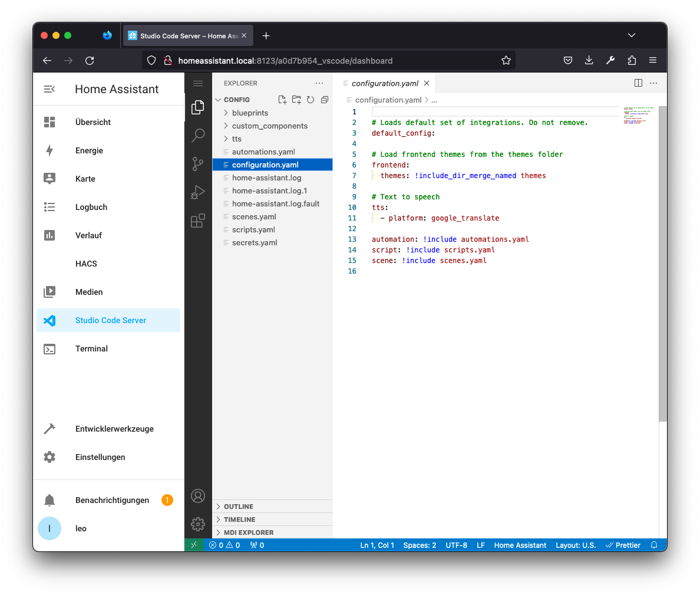Change end of line sequence LF
The height and width of the screenshot is (595, 700).
point(480,545)
